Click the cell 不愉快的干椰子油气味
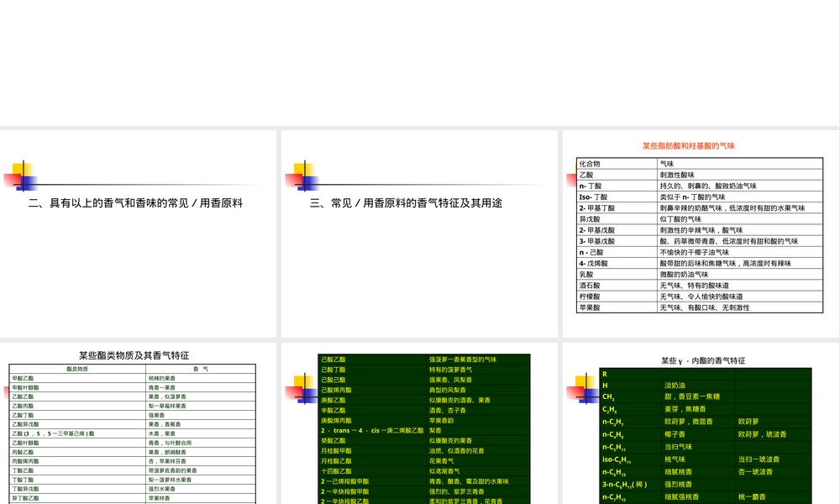This screenshot has height=504, width=840. pos(740,252)
